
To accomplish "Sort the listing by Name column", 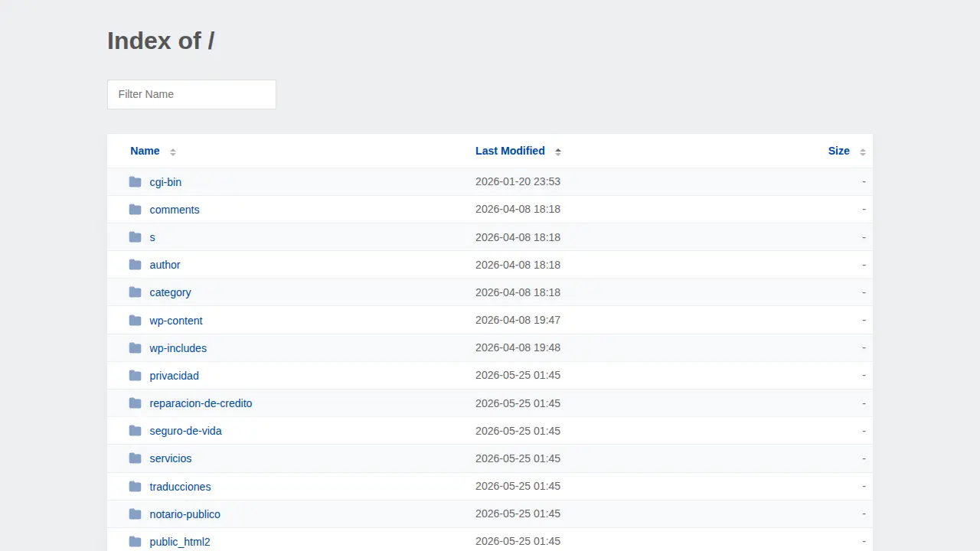I will (x=145, y=151).
